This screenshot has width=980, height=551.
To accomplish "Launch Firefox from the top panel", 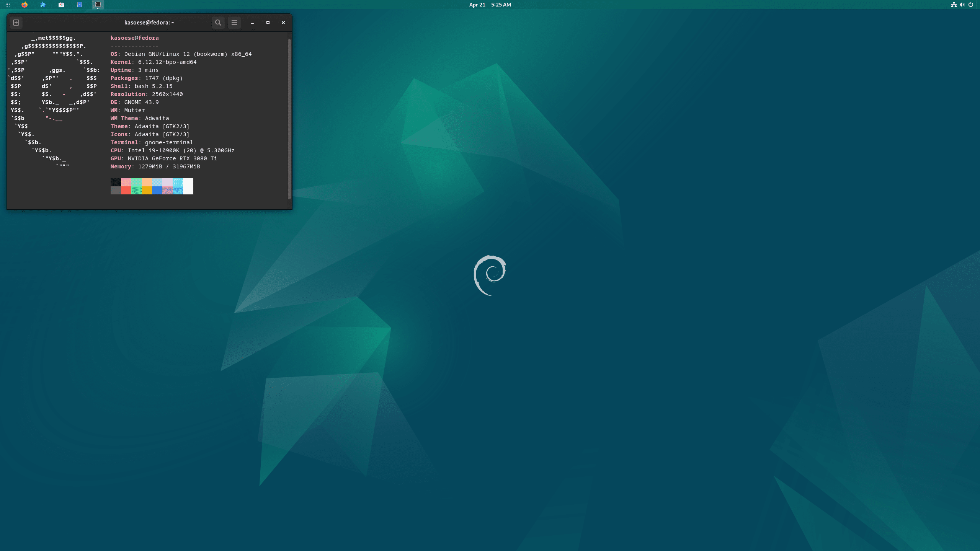I will (24, 5).
